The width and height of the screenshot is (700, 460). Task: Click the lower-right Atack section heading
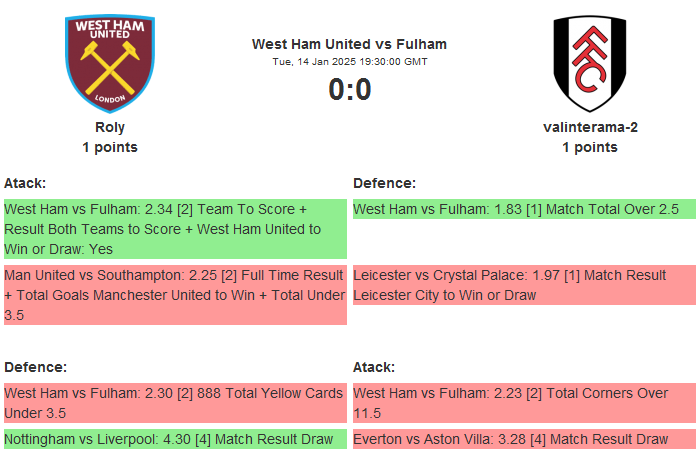[x=374, y=367]
